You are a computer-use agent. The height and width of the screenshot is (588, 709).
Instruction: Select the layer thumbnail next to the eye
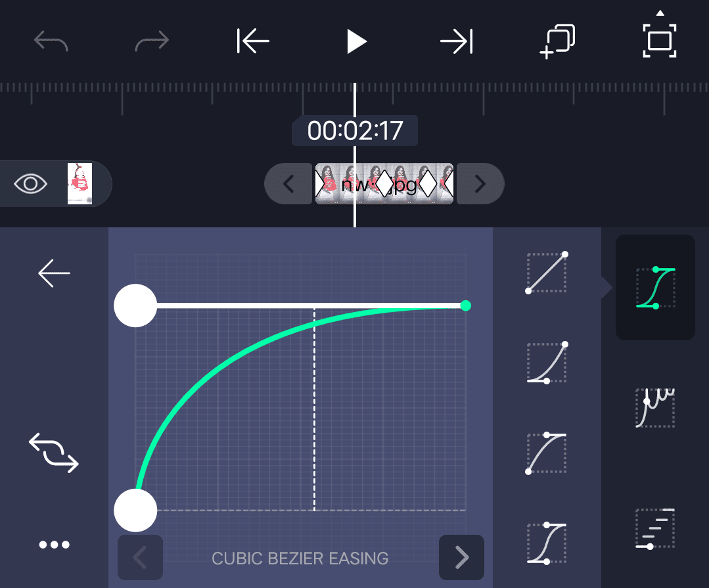[x=80, y=184]
